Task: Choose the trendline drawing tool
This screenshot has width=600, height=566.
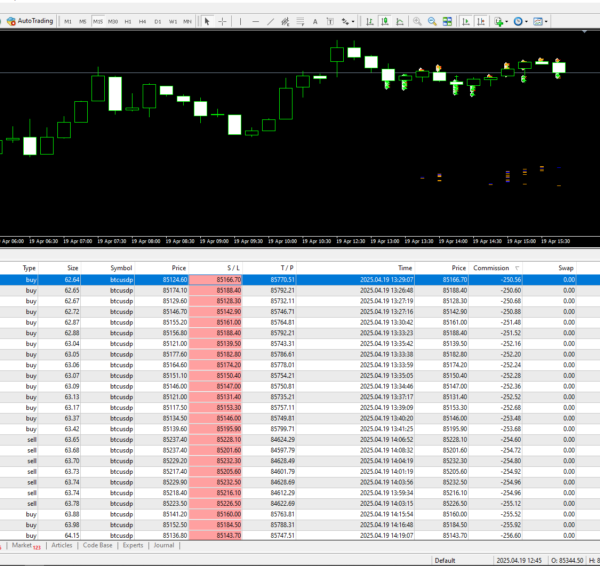Action: (272, 20)
